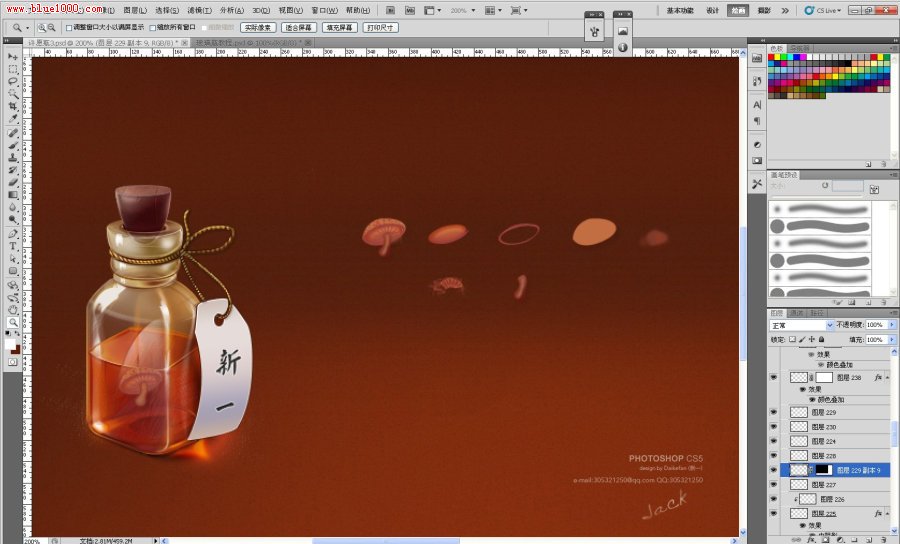Open the Paragraph panel icon in dock

tap(757, 121)
